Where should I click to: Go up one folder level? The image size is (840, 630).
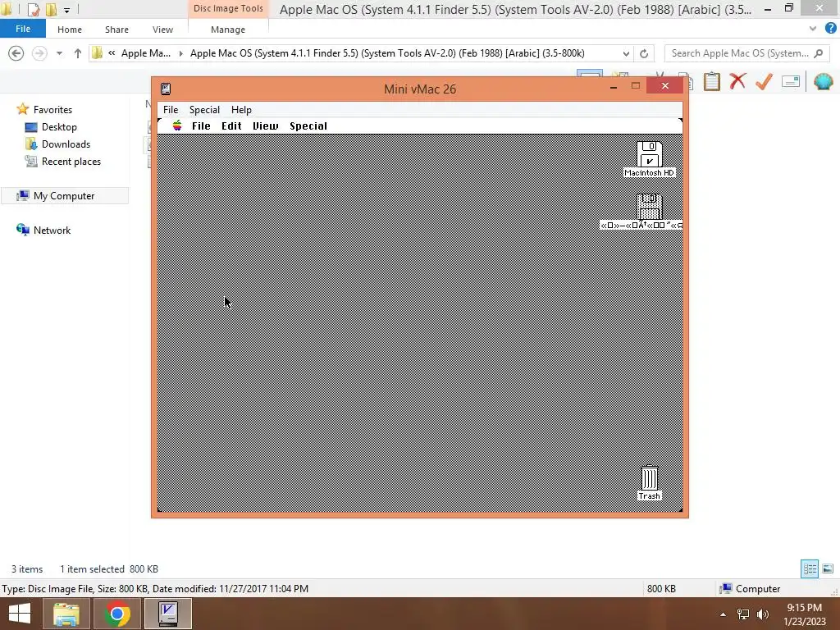click(78, 53)
